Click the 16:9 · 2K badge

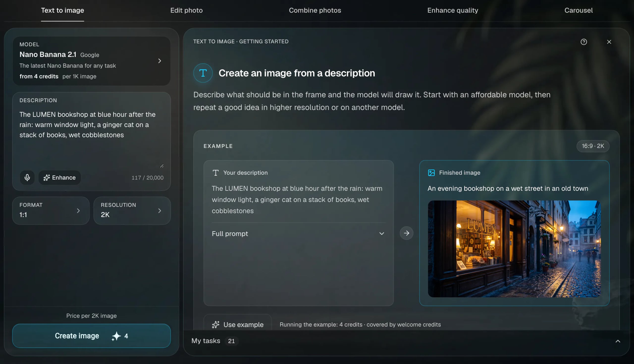coord(593,146)
